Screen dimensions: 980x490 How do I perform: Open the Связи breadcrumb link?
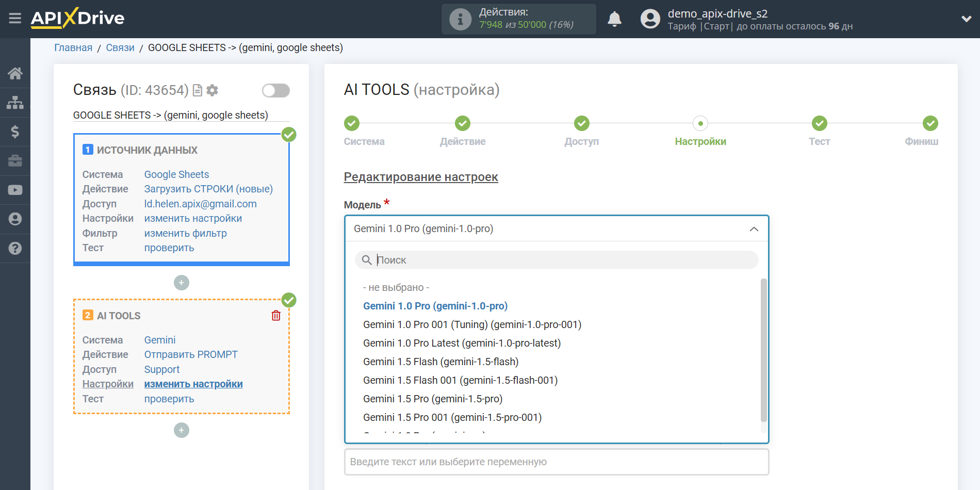pos(120,47)
